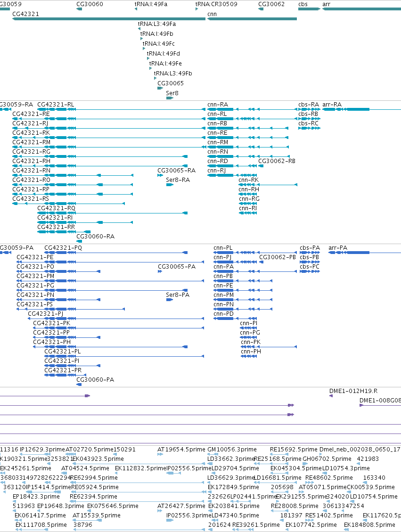The image size is (401, 532).
Task: Select the cnn-PH protein label
Action: [251, 351]
